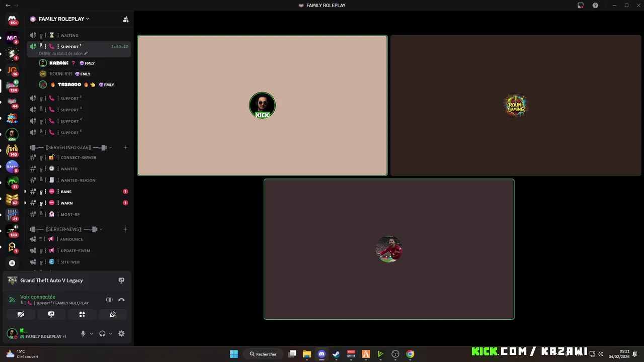The height and width of the screenshot is (362, 644).
Task: Open server icon with badge 62
Action: [12, 199]
